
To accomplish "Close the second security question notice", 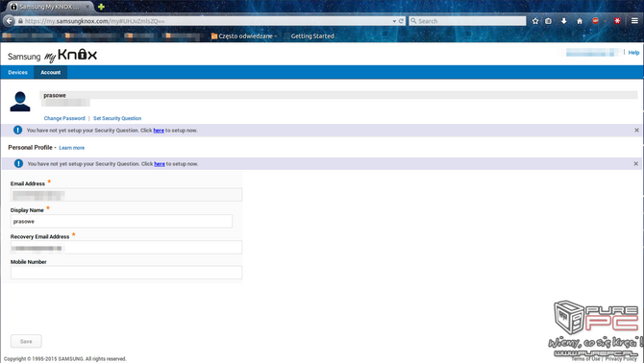I will [635, 163].
